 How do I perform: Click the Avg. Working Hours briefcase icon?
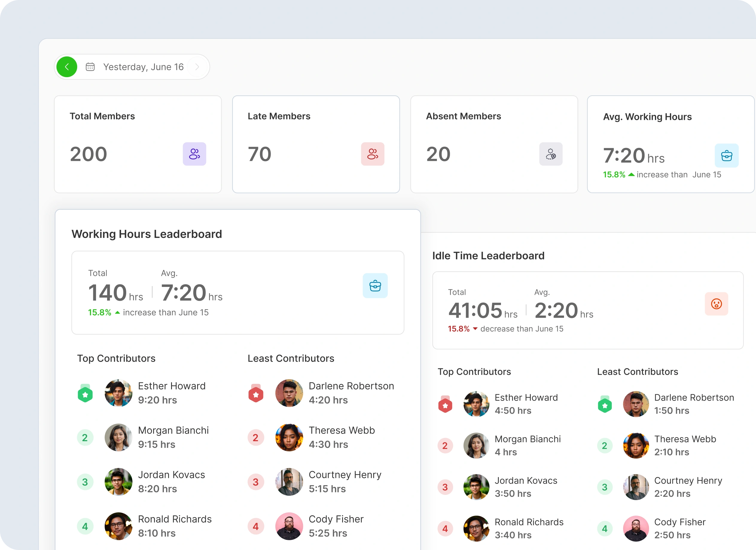point(727,155)
